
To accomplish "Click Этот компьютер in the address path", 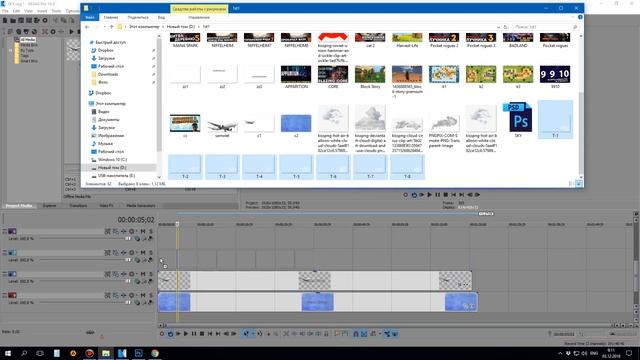I will click(x=144, y=27).
